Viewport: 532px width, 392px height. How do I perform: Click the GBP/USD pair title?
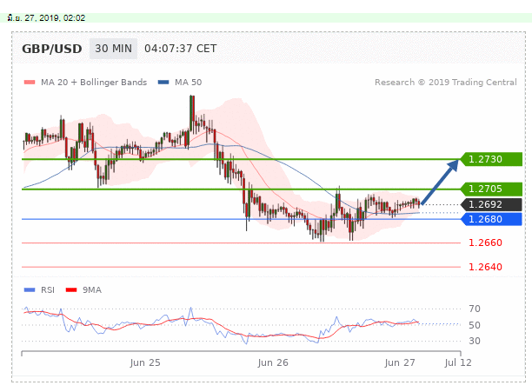point(52,49)
